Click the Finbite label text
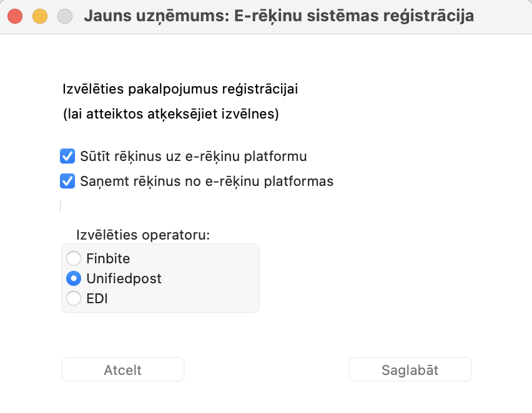The image size is (532, 413). 108,258
